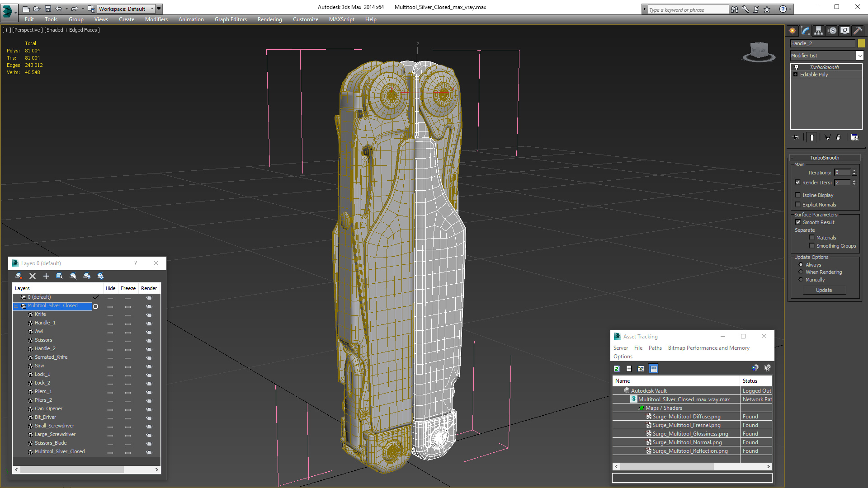Screen dimensions: 868x488
Task: Open the Utilities hammer panel tab
Action: pos(858,31)
